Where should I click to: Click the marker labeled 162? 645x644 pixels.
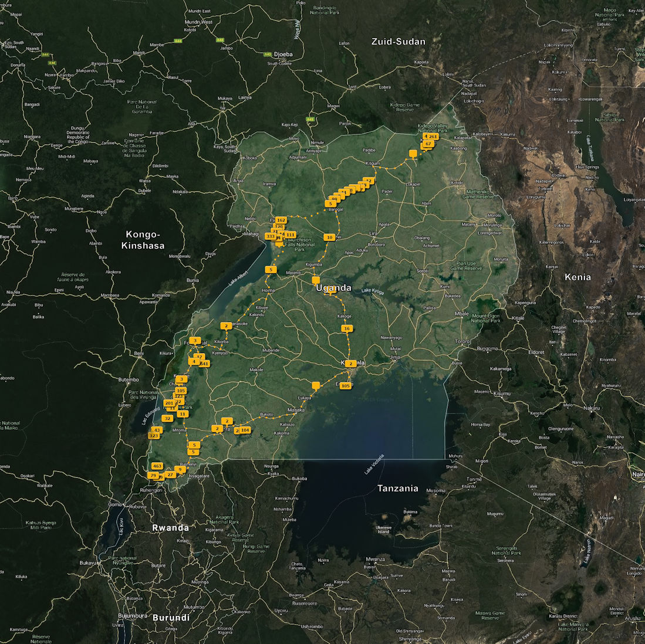[x=281, y=220]
